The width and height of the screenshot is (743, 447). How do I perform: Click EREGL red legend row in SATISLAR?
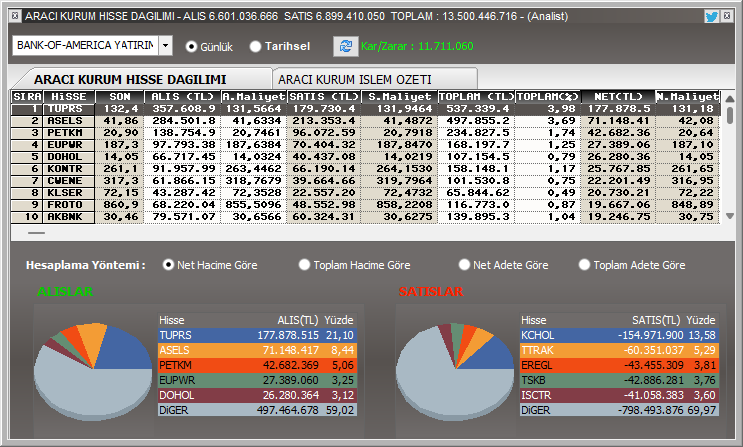click(619, 365)
